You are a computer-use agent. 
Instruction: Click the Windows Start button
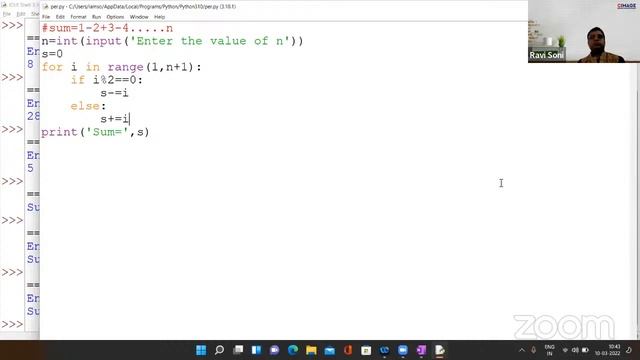point(201,350)
